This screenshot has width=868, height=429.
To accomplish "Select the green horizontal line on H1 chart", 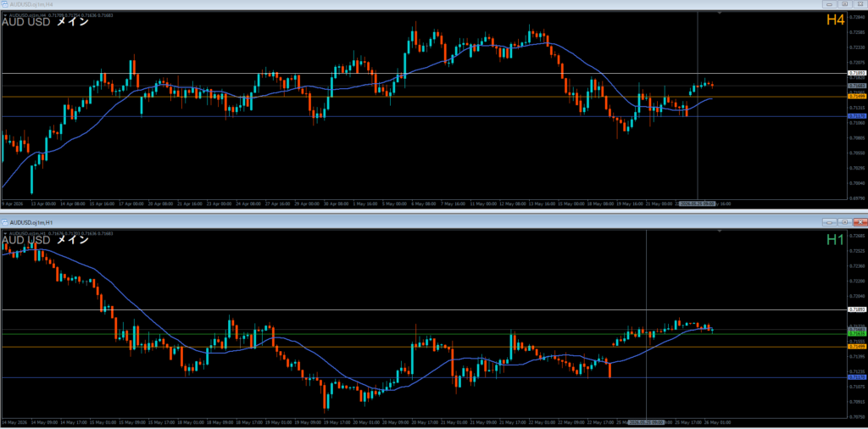I will click(424, 334).
